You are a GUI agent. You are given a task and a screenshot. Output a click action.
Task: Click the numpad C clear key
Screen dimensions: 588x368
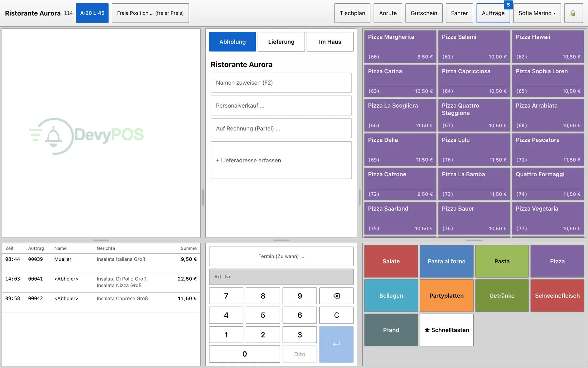[336, 315]
